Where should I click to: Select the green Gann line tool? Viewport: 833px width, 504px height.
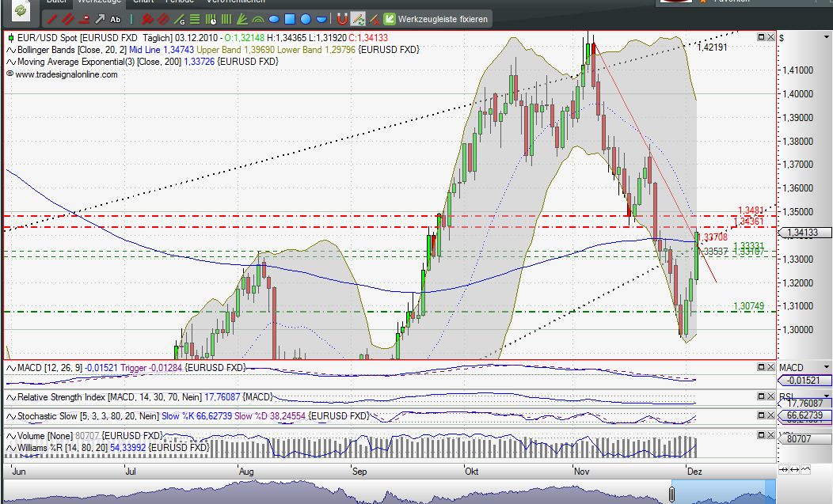click(179, 20)
